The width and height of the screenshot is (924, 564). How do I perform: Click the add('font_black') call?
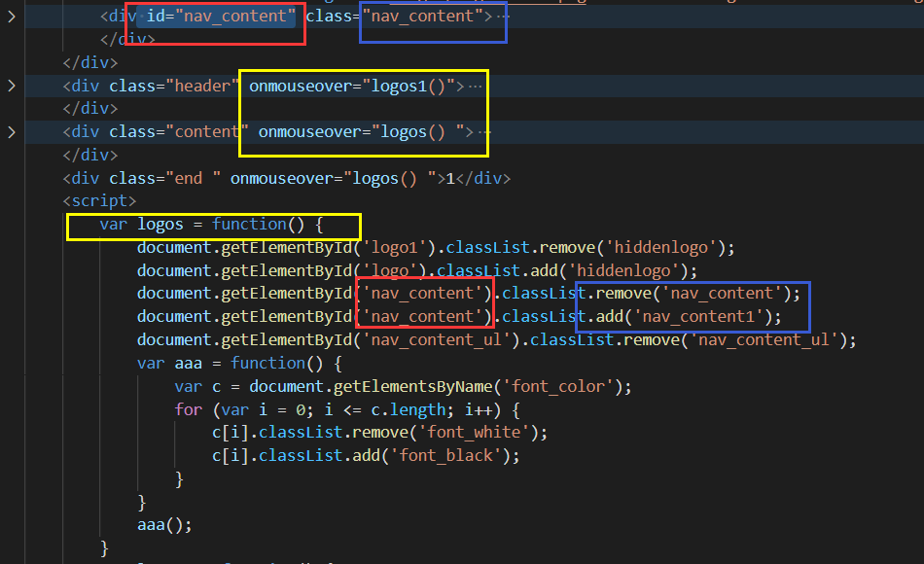click(431, 455)
